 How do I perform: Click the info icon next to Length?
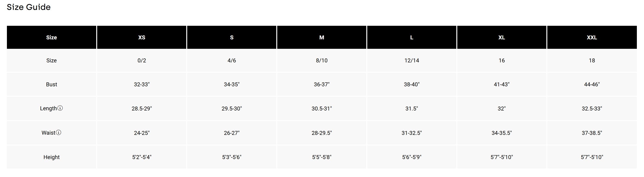click(60, 108)
